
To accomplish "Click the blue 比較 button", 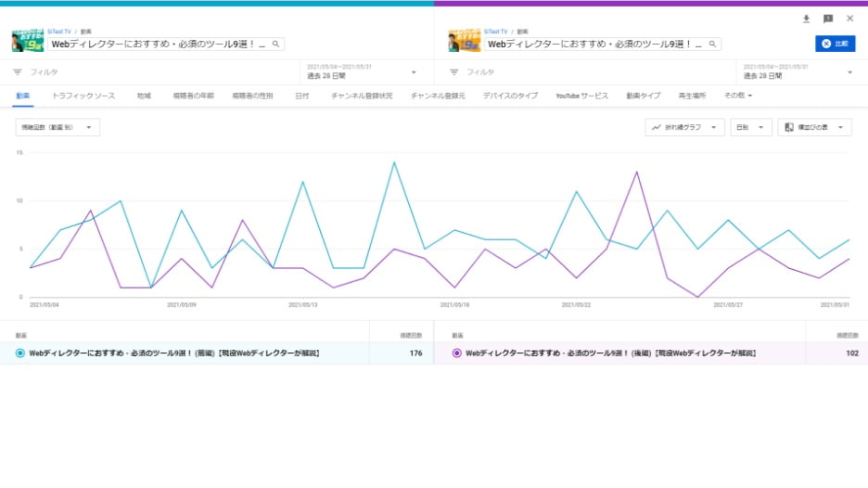I will coord(836,44).
